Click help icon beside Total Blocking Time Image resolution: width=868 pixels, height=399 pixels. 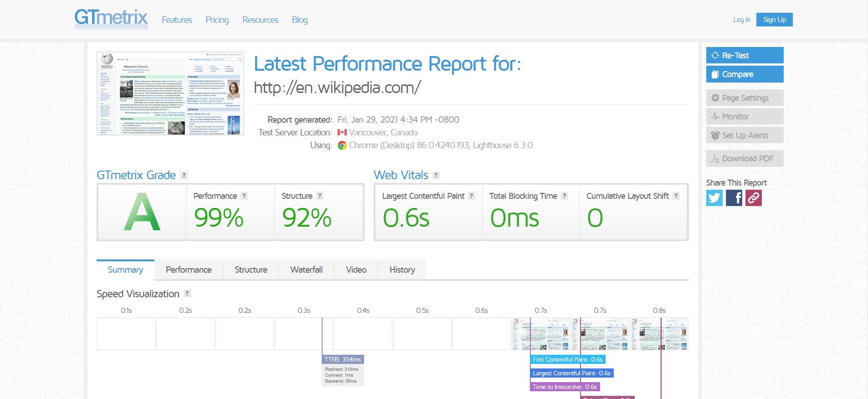(x=565, y=196)
